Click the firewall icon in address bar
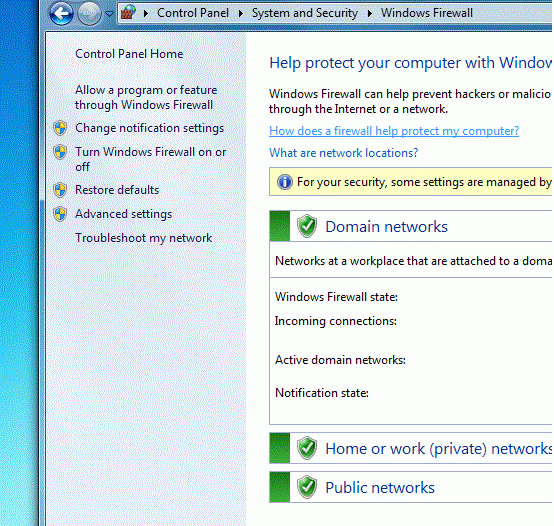Screen dimensions: 554x526 point(129,13)
